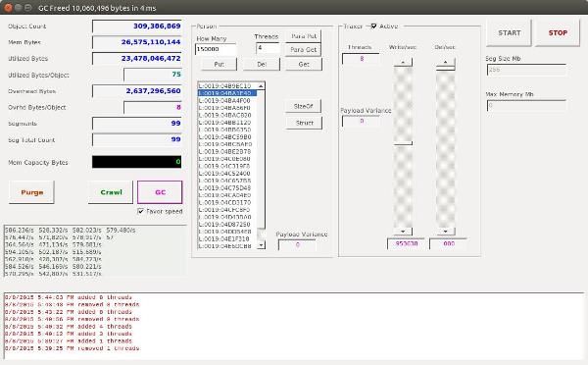Click the Traxer Payload Variance field

click(x=361, y=122)
